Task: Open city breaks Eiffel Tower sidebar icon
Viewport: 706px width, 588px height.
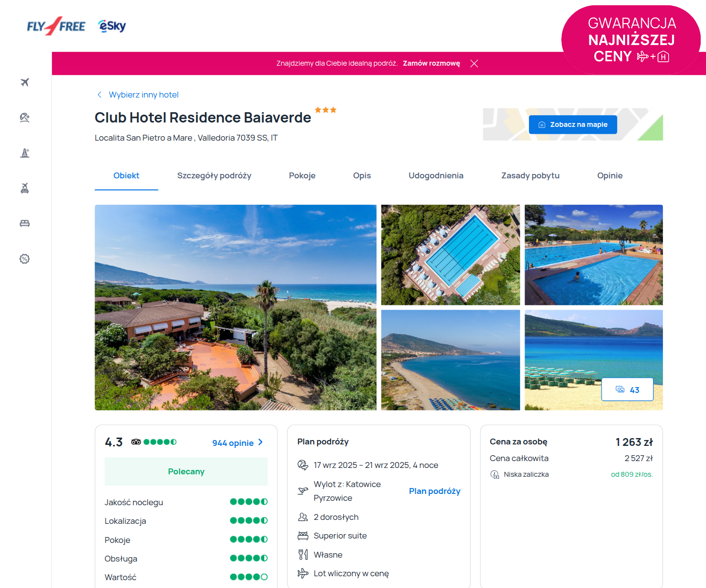Action: (x=25, y=153)
